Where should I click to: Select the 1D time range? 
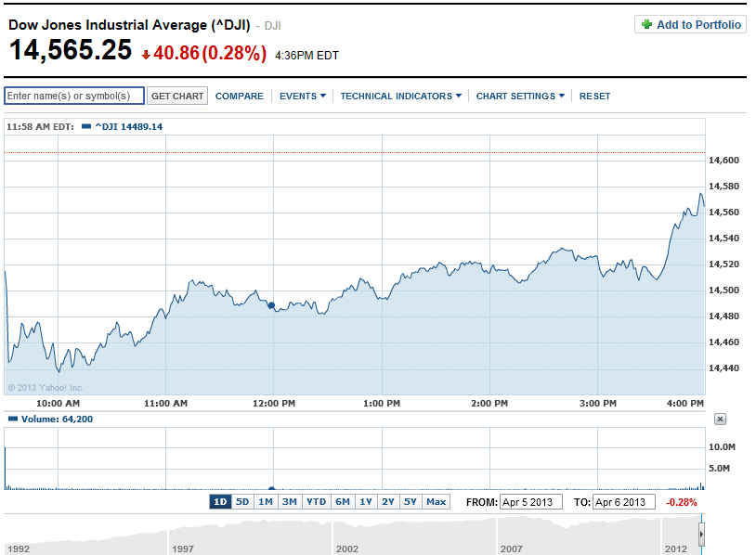pyautogui.click(x=220, y=502)
